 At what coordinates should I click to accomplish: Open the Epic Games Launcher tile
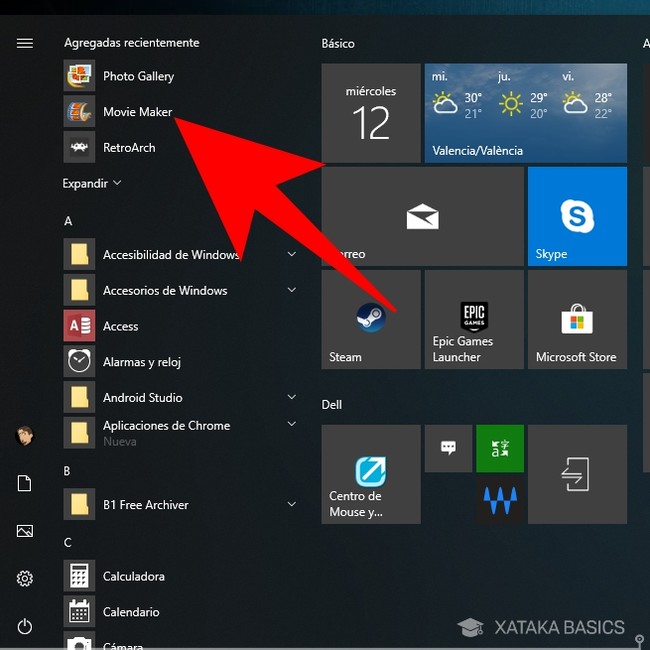tap(473, 320)
